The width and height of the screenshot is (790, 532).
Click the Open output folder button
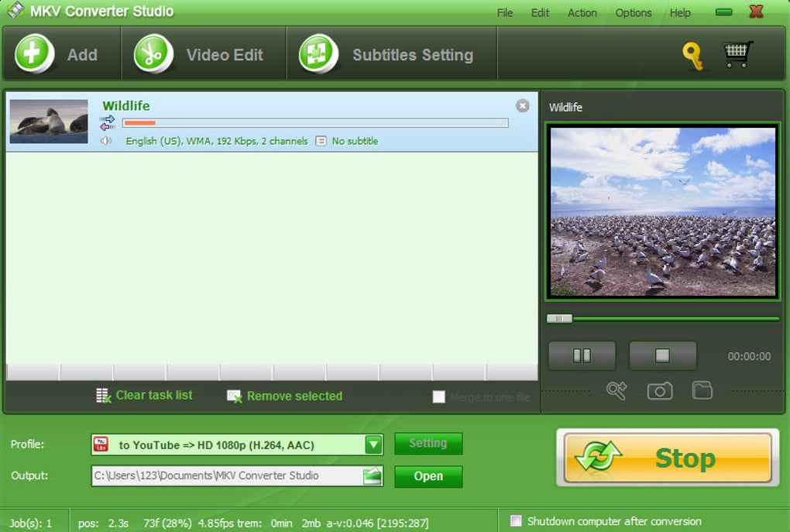pyautogui.click(x=428, y=476)
